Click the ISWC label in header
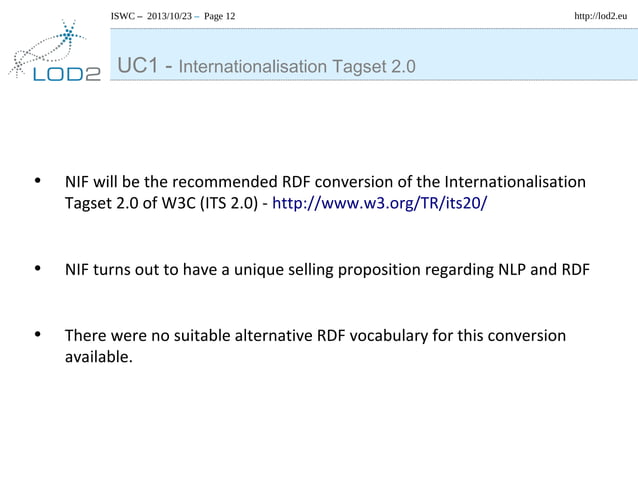The image size is (638, 478). 122,16
